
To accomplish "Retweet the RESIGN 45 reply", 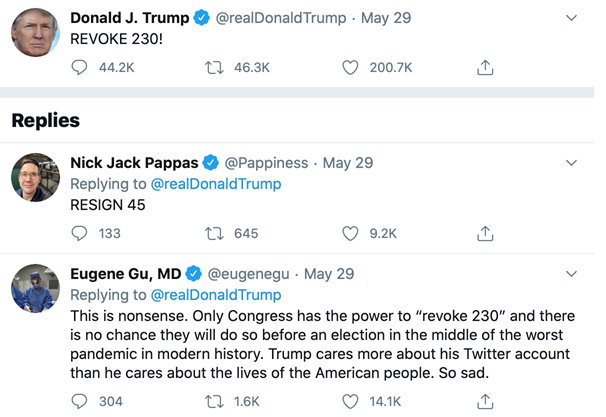I will 213,233.
